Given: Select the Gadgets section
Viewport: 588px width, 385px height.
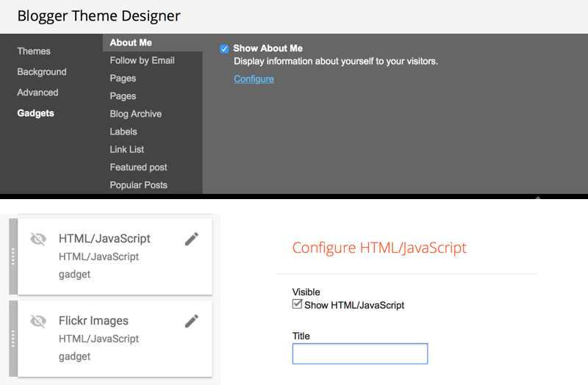Looking at the screenshot, I should [x=35, y=113].
